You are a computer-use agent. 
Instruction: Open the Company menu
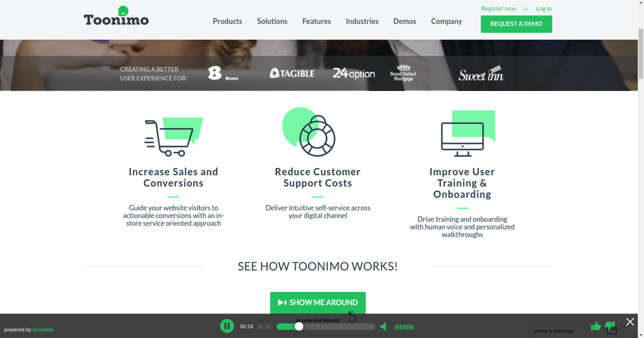coord(446,21)
